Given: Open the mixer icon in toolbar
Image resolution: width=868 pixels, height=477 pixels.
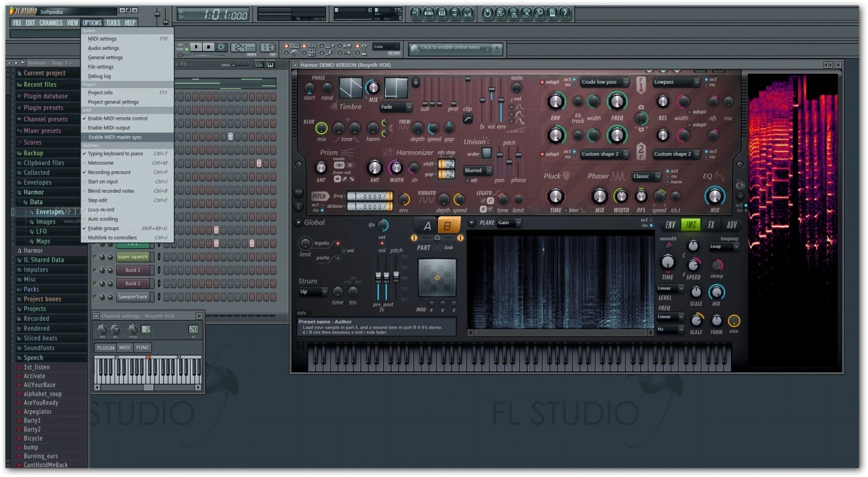Looking at the screenshot, I should (x=467, y=13).
